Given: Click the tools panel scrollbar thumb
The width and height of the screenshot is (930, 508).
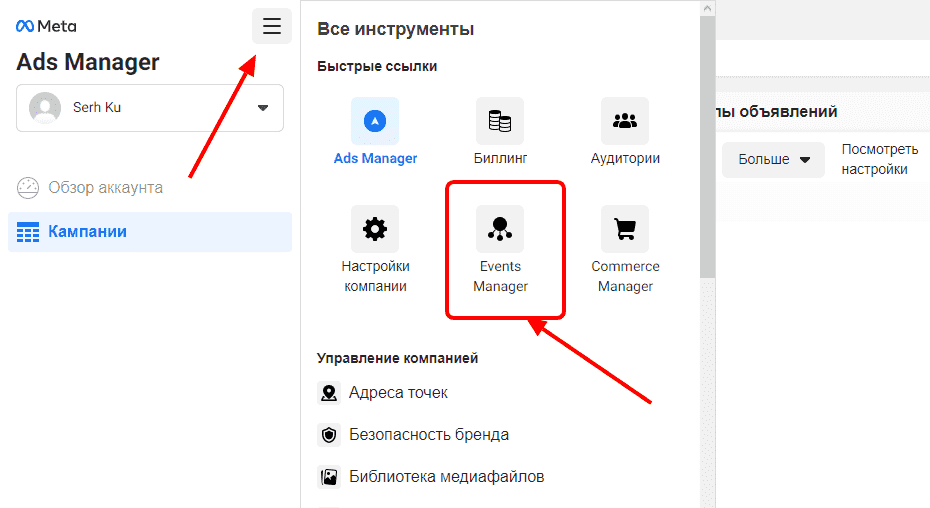Looking at the screenshot, I should (707, 147).
